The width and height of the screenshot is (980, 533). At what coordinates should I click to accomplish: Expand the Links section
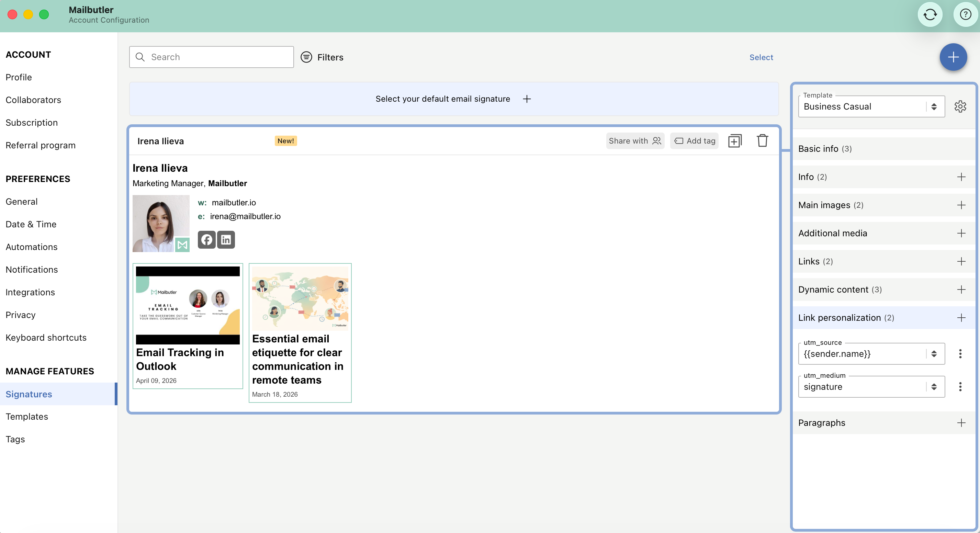[x=884, y=261]
